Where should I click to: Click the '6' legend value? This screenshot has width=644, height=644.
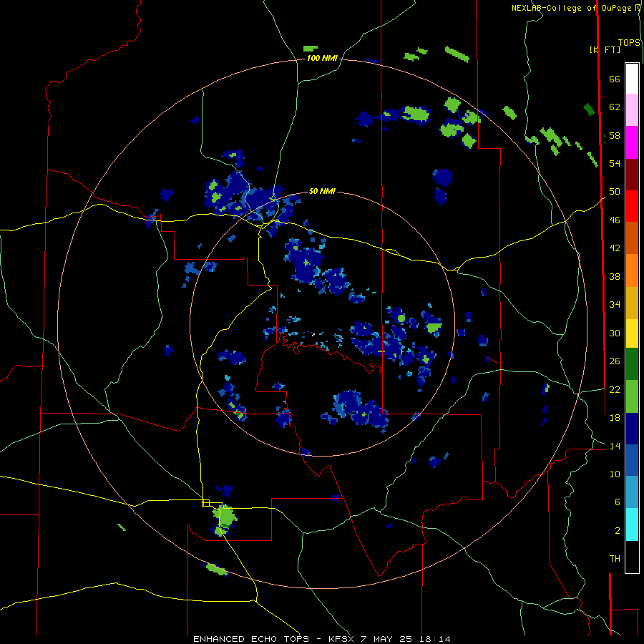(x=618, y=502)
